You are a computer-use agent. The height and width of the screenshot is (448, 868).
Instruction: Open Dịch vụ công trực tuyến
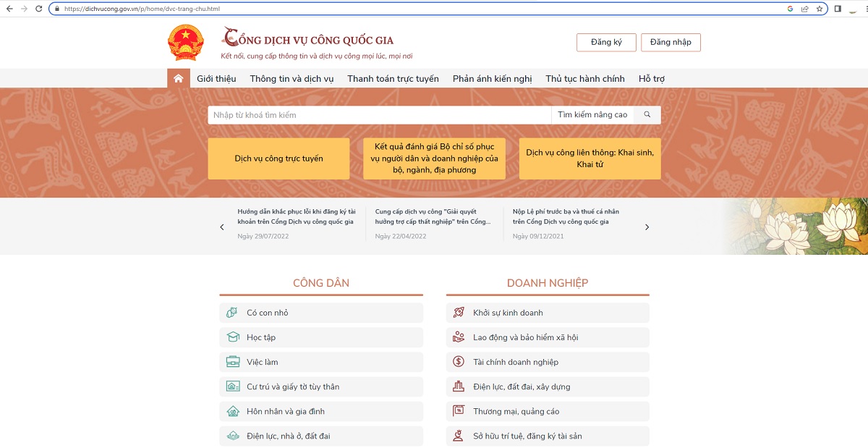[x=278, y=159]
